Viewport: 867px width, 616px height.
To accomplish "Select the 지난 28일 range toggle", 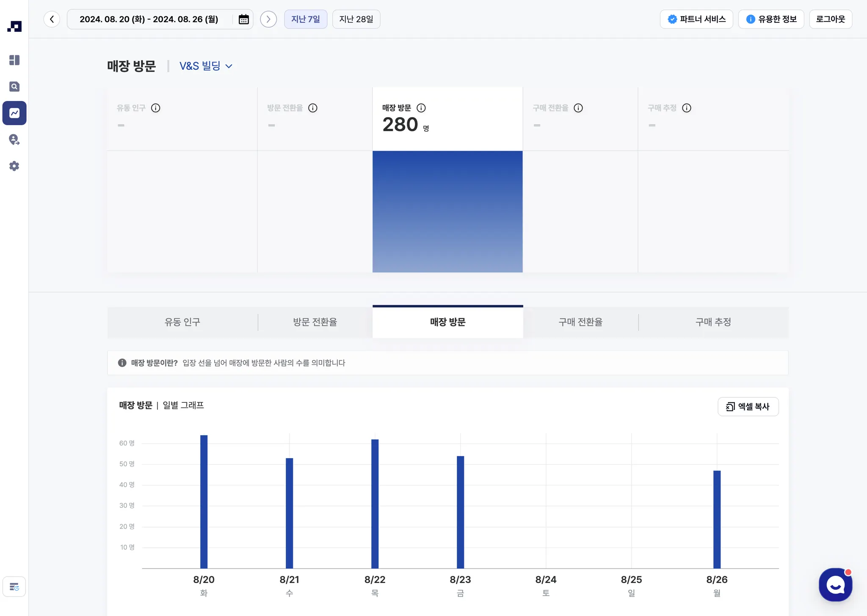I will 356,19.
